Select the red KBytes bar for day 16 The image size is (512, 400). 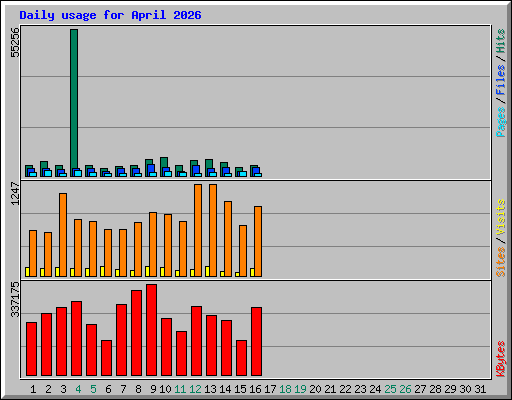click(256, 342)
